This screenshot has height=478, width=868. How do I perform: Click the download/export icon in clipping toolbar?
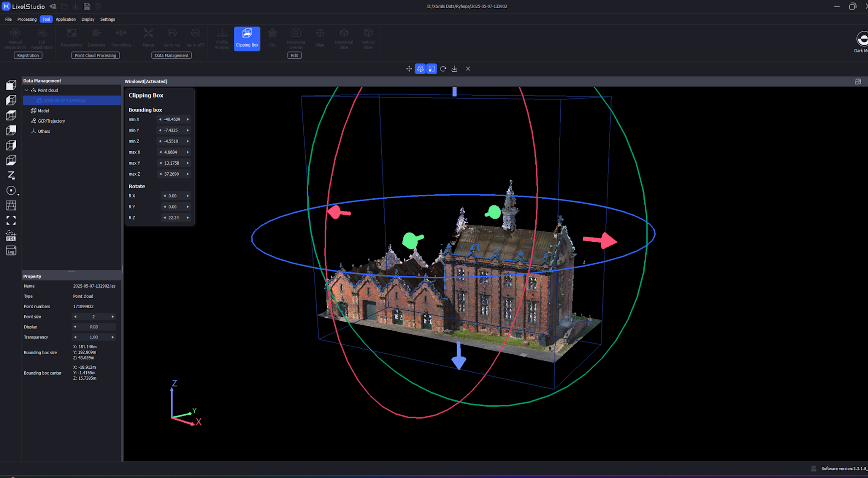point(454,69)
